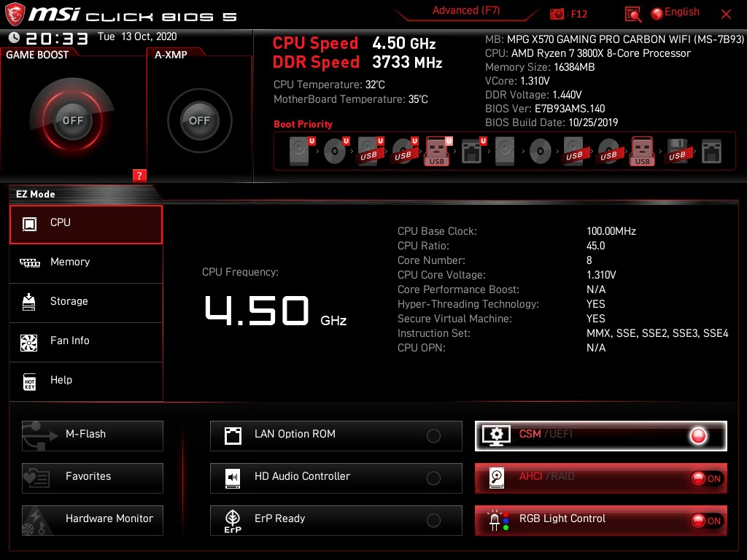Screen dimensions: 747x560
Task: Click the DDR Speed 3733 MHz value
Action: tap(407, 63)
